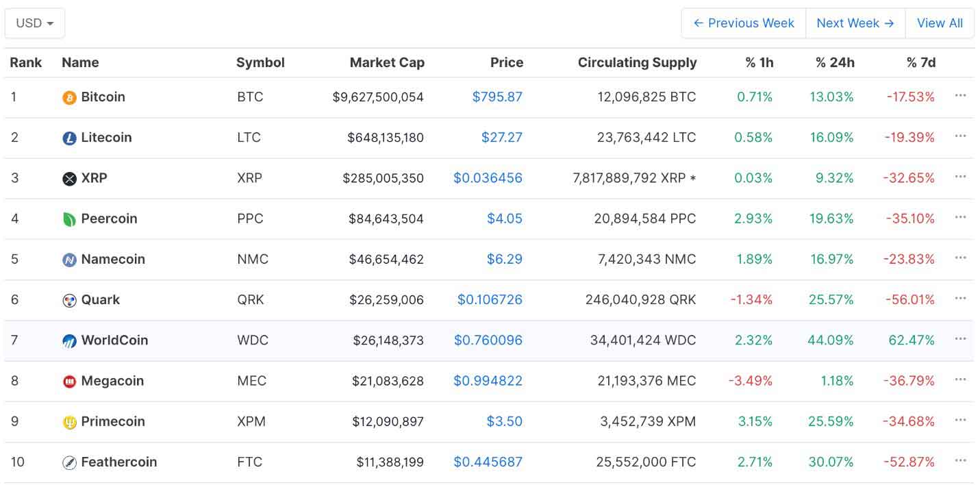Click the Megacoin logo icon
Viewport: 980px width, 485px height.
click(x=69, y=382)
